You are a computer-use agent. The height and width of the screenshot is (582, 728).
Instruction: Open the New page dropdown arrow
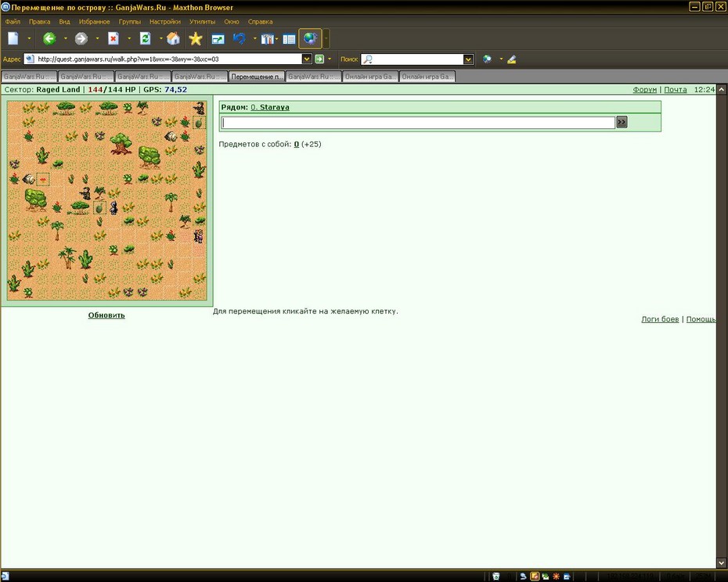coord(29,38)
